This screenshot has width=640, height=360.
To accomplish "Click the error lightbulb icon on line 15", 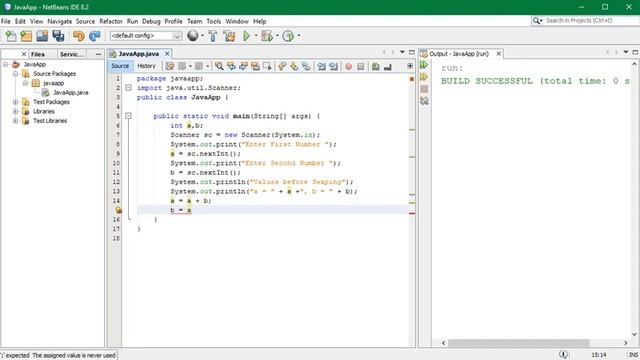I will pos(118,210).
